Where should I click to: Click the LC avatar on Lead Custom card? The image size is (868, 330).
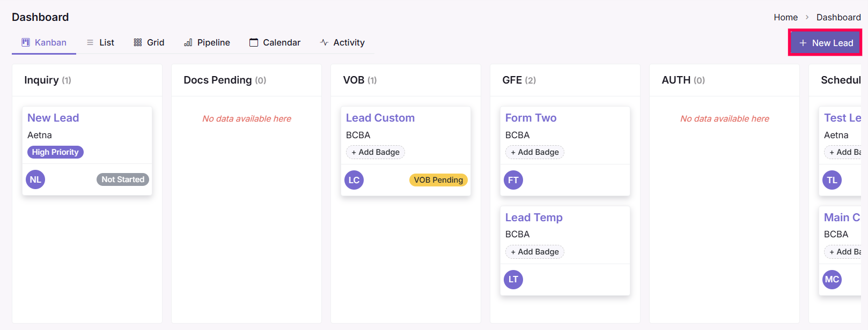click(354, 180)
